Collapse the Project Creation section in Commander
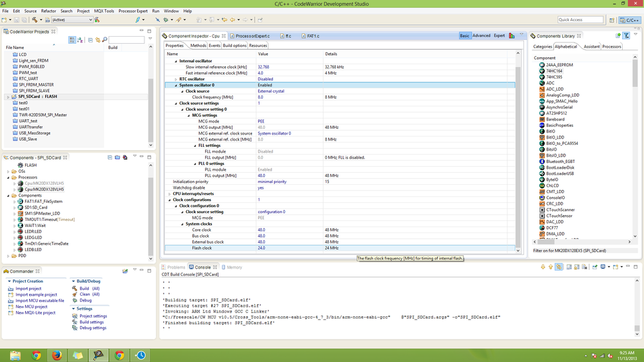Image resolution: width=644 pixels, height=362 pixels. click(x=10, y=281)
